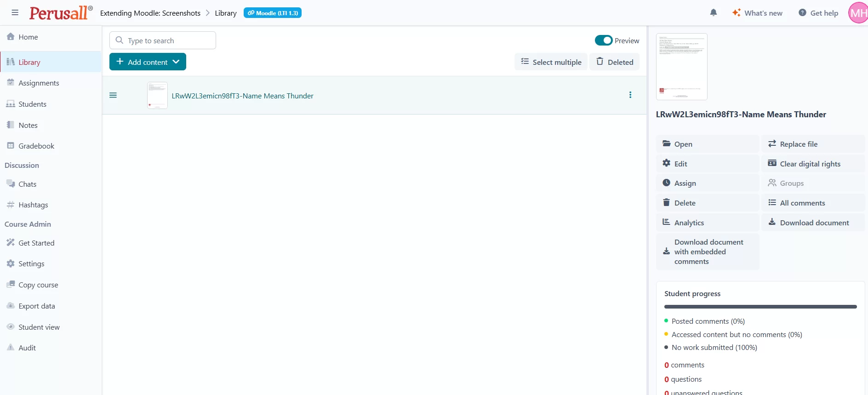Click the Library breadcrumb
868x395 pixels.
click(225, 13)
